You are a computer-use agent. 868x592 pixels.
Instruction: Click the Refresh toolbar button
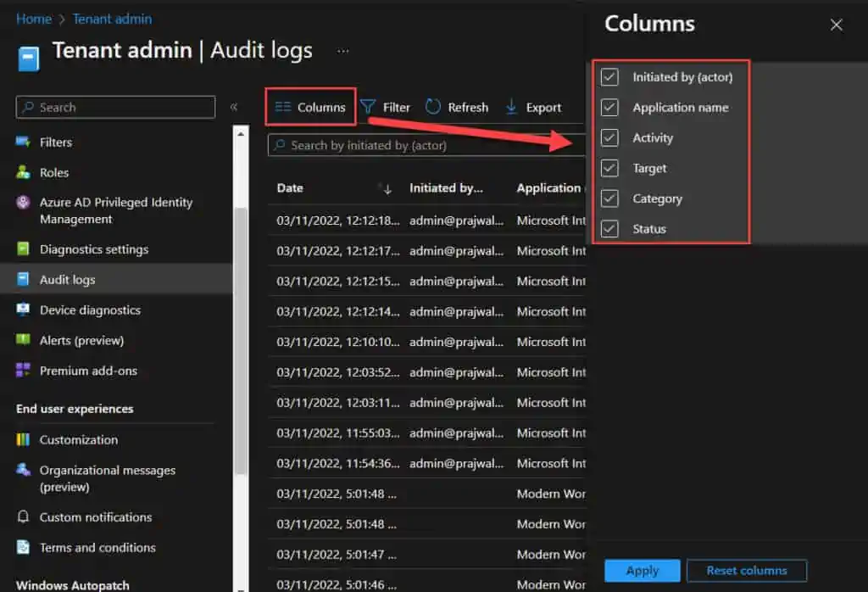(457, 107)
